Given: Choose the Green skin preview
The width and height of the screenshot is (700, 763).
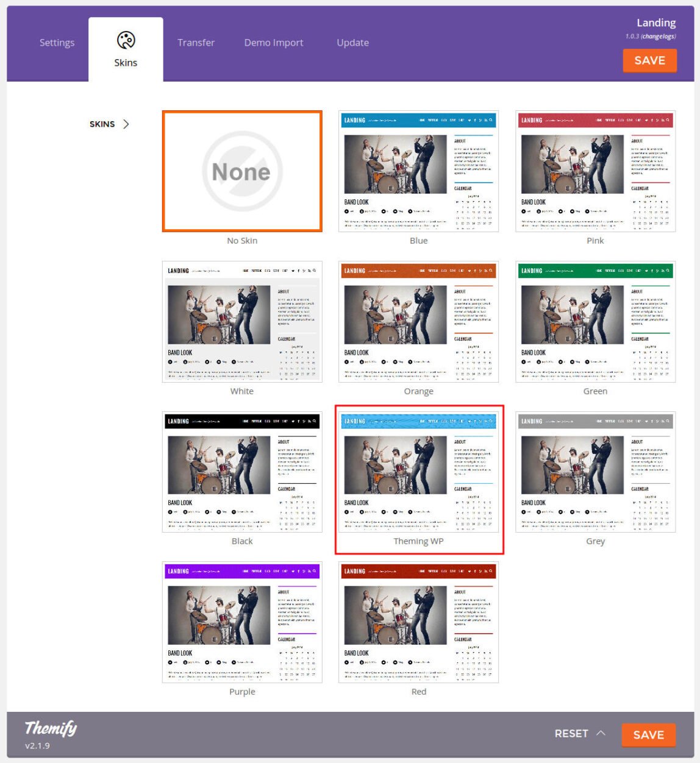Looking at the screenshot, I should click(x=595, y=322).
